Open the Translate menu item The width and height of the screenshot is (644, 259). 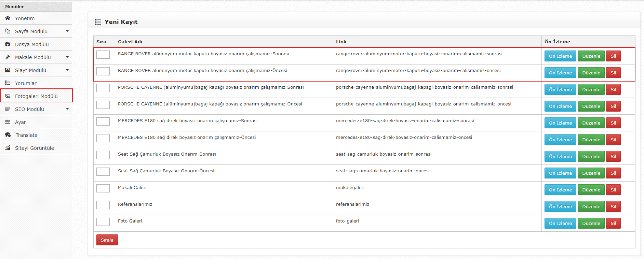pyautogui.click(x=36, y=135)
